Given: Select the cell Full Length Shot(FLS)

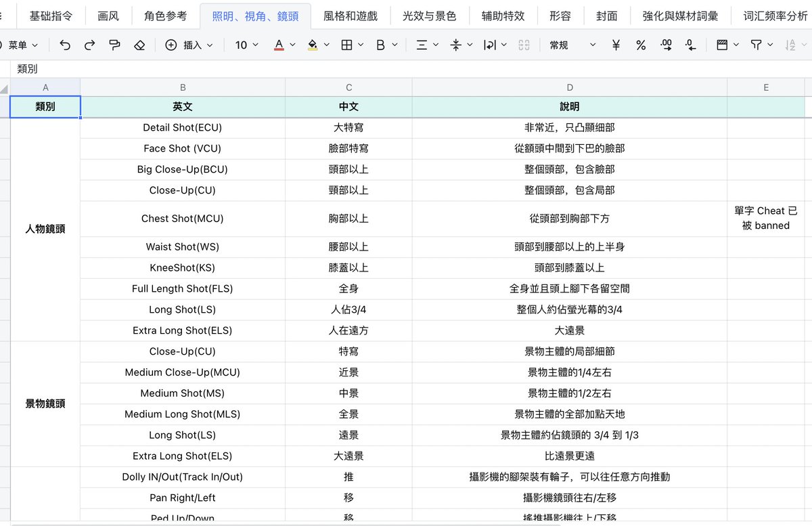Looking at the screenshot, I should click(x=183, y=288).
